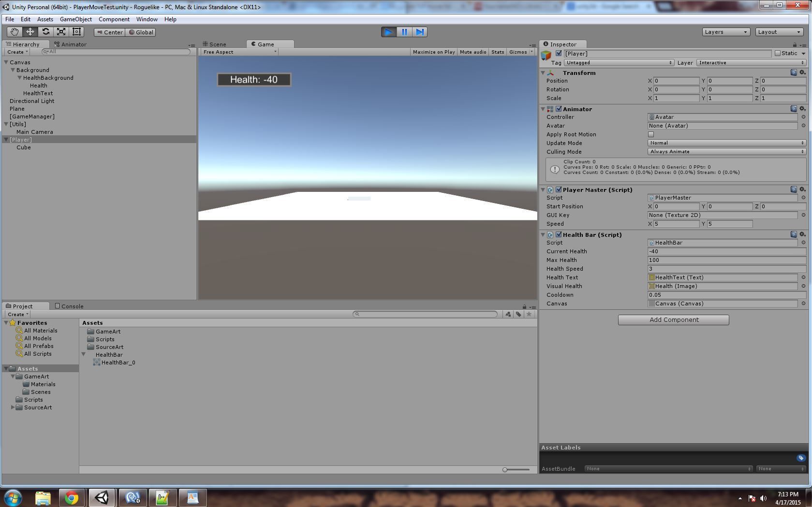Switch to the Animator tab

(71, 44)
